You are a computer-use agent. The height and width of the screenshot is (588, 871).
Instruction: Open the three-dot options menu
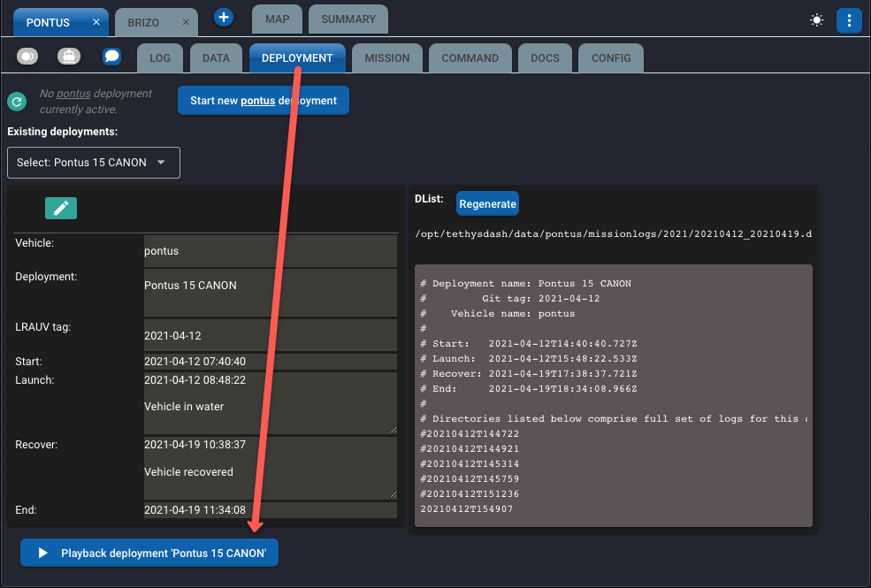(849, 20)
